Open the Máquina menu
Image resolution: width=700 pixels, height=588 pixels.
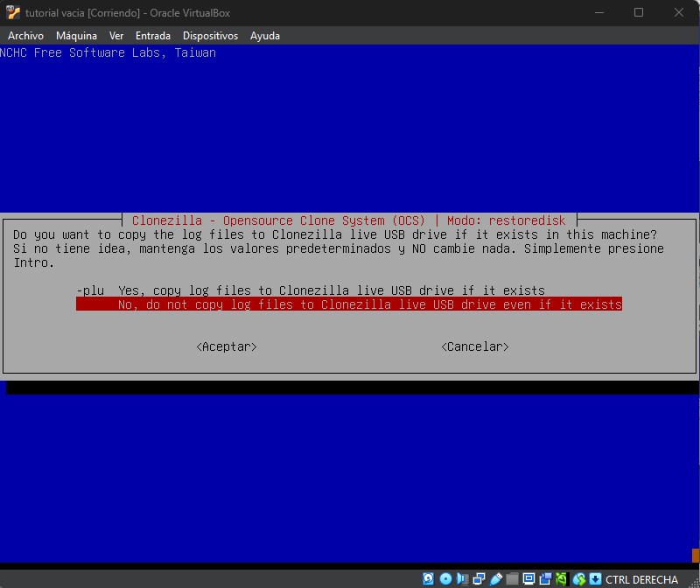[76, 36]
